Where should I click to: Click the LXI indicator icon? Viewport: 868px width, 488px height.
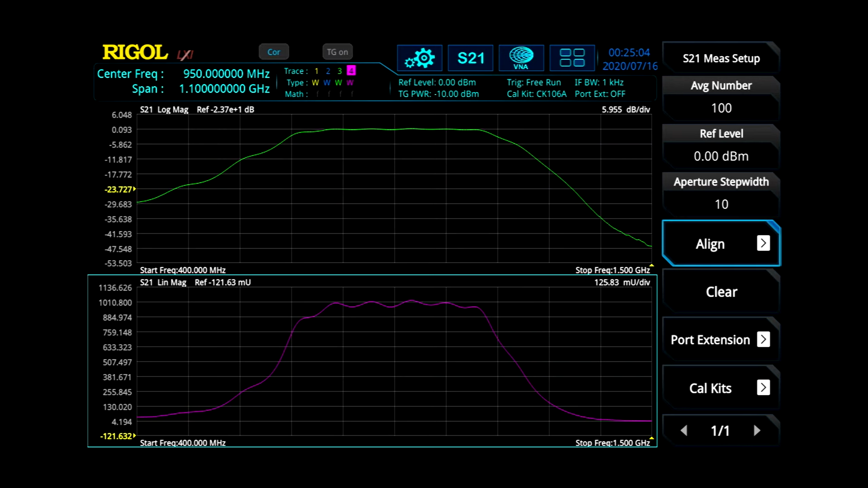tap(185, 54)
